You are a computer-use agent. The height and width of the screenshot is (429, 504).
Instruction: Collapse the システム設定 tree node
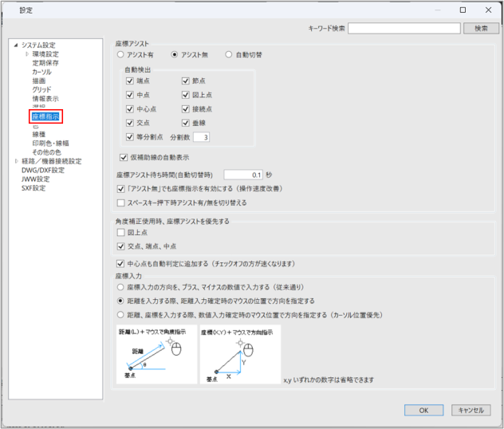tap(16, 45)
